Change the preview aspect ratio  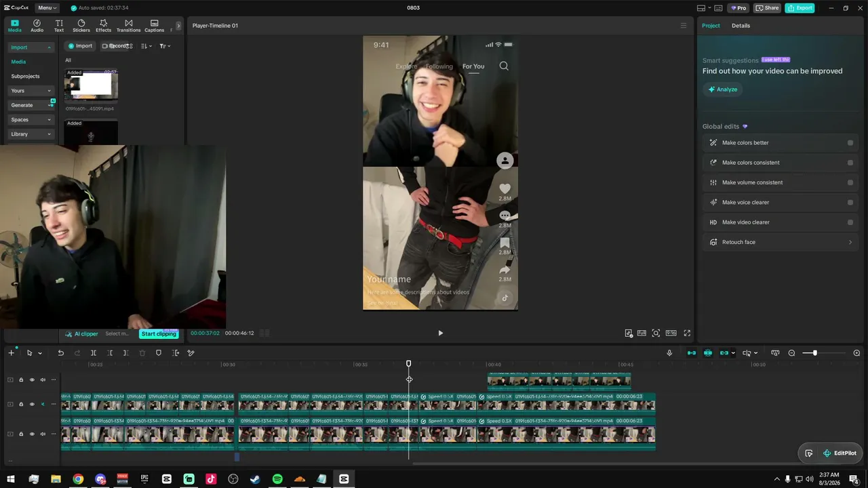coord(671,333)
